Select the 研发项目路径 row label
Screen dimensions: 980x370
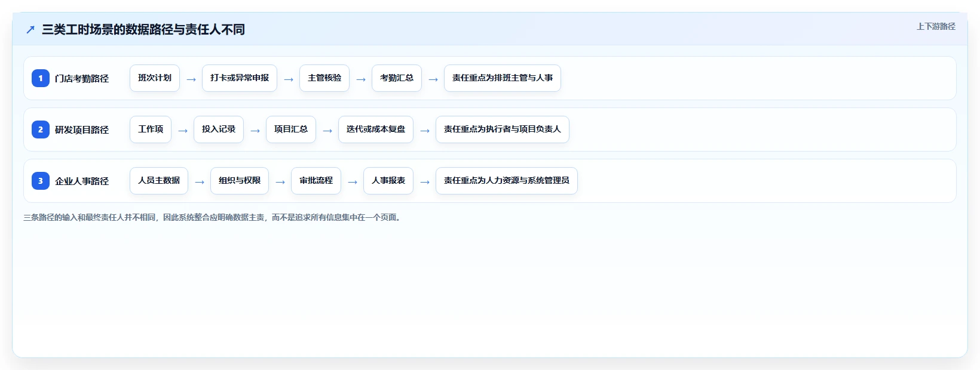tap(82, 129)
